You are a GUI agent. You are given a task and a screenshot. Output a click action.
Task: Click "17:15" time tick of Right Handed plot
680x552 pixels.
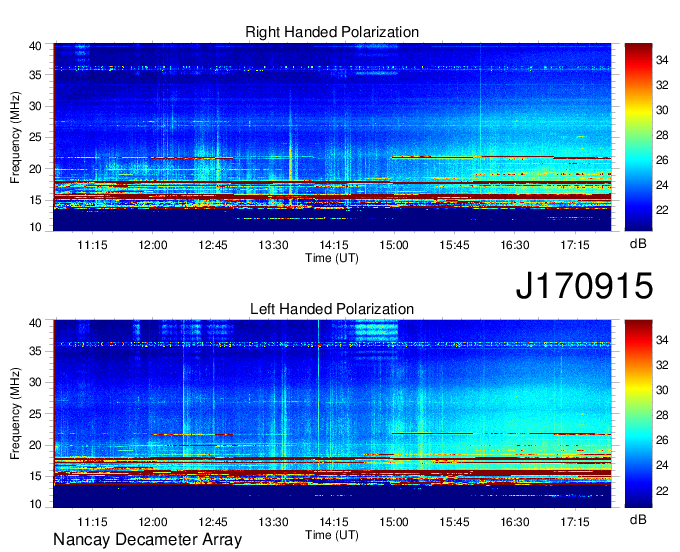575,245
